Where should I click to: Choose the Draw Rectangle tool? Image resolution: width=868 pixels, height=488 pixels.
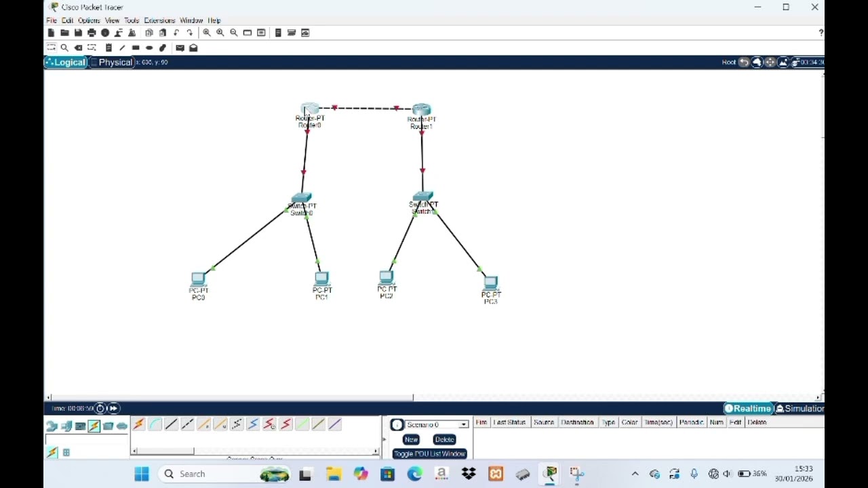tap(136, 47)
